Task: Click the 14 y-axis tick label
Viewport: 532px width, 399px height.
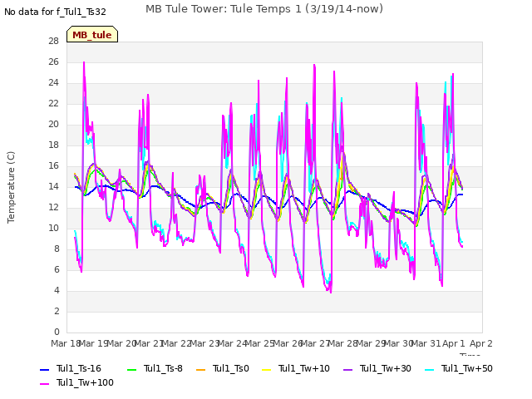Action: pos(53,186)
